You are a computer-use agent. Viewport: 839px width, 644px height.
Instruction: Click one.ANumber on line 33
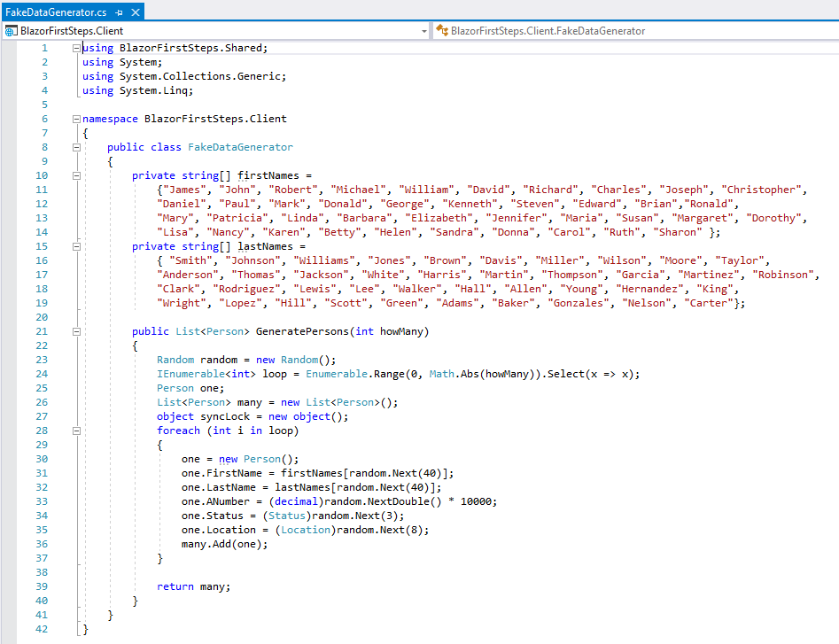pyautogui.click(x=215, y=501)
